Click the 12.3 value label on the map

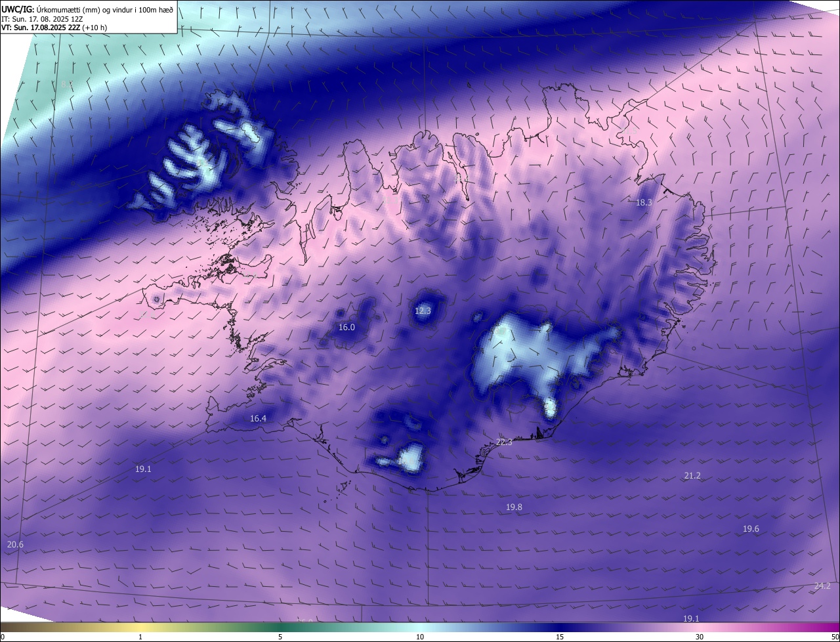click(423, 310)
